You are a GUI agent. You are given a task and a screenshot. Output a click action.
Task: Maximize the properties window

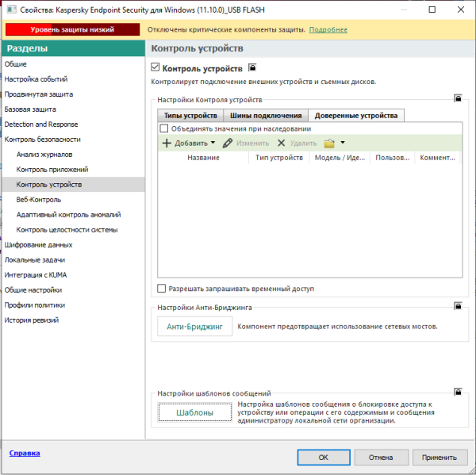tap(432, 10)
